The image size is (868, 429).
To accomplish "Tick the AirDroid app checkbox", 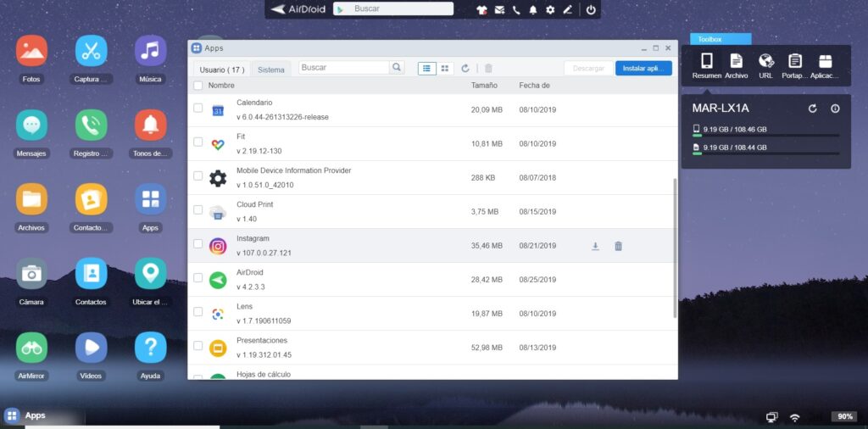I will point(198,277).
